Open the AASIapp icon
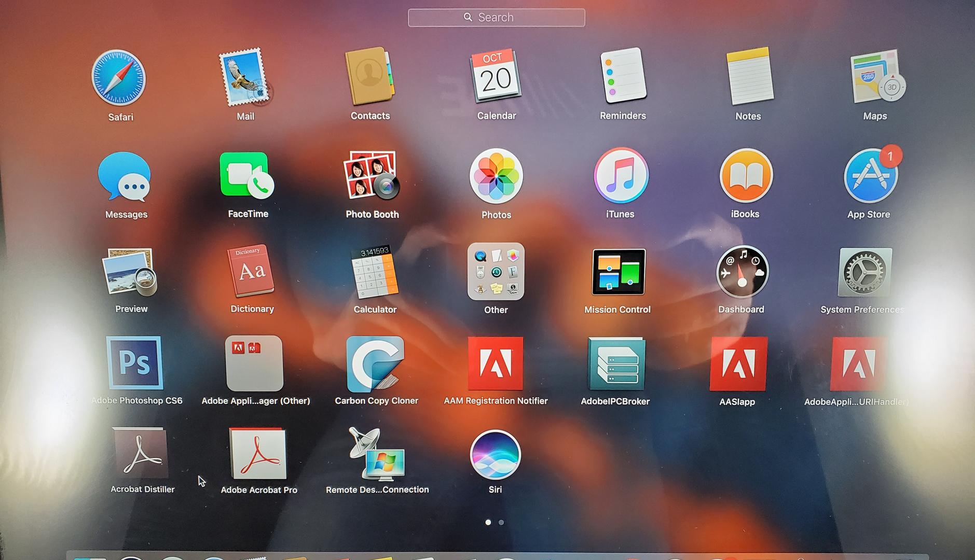Viewport: 975px width, 560px height. click(738, 363)
